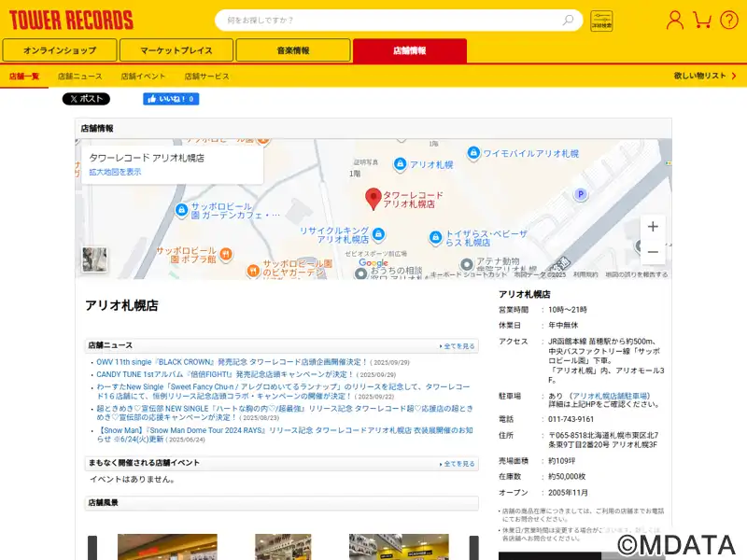Open the shopping cart icon

702,21
